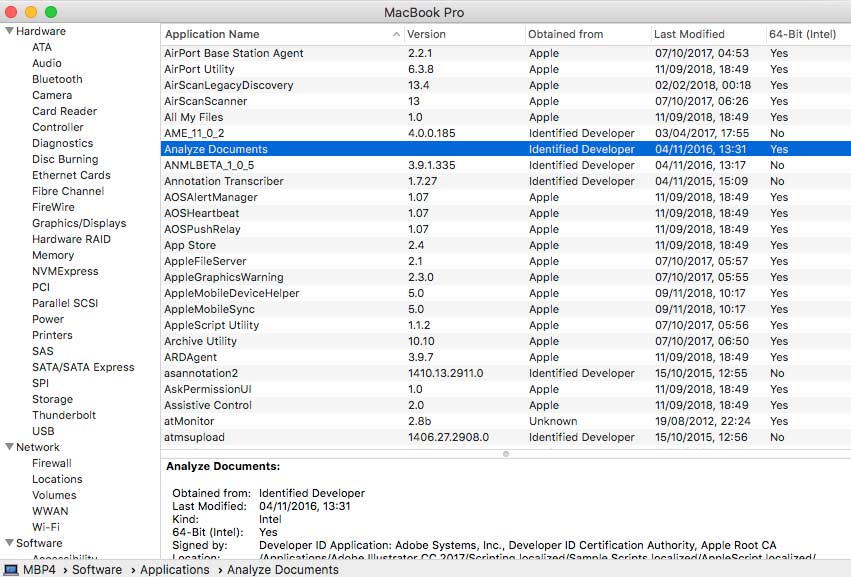The image size is (851, 577).
Task: Click the MBP4 computer icon in path bar
Action: click(x=11, y=569)
